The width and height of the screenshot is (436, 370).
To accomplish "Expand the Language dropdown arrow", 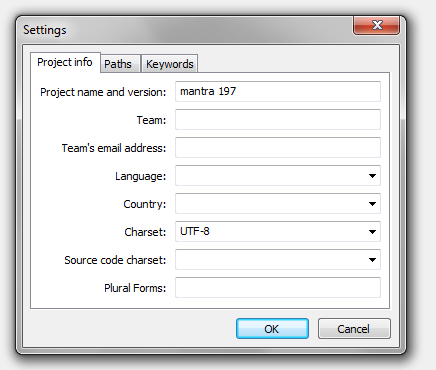I will point(372,176).
